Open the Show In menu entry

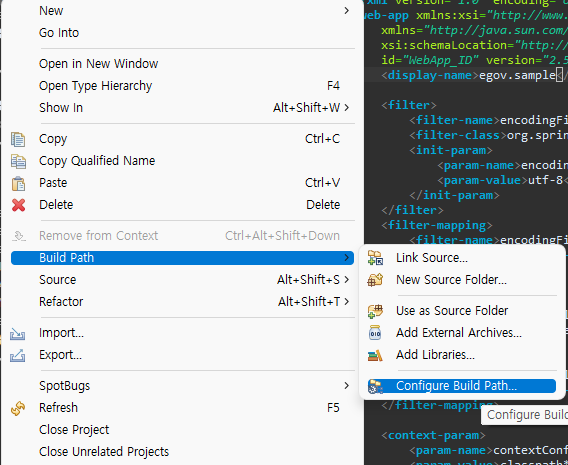pyautogui.click(x=182, y=108)
